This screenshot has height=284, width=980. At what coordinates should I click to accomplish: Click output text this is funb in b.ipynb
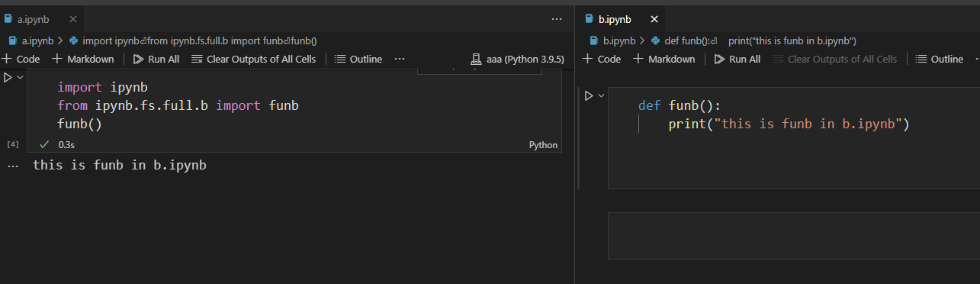tap(120, 164)
